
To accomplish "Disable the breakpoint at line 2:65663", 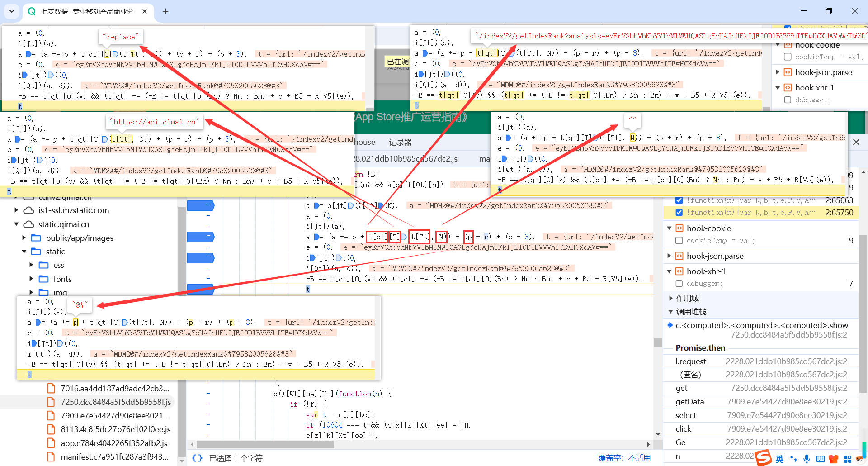I will (679, 200).
